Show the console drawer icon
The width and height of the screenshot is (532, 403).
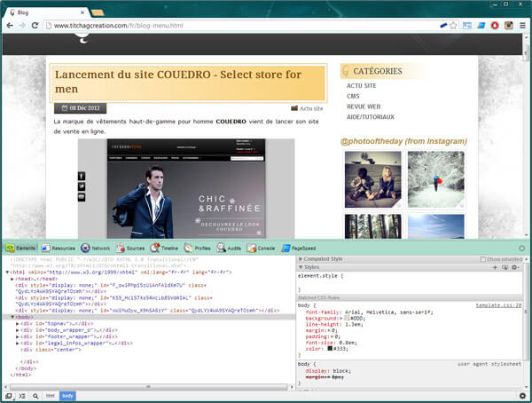pos(22,396)
